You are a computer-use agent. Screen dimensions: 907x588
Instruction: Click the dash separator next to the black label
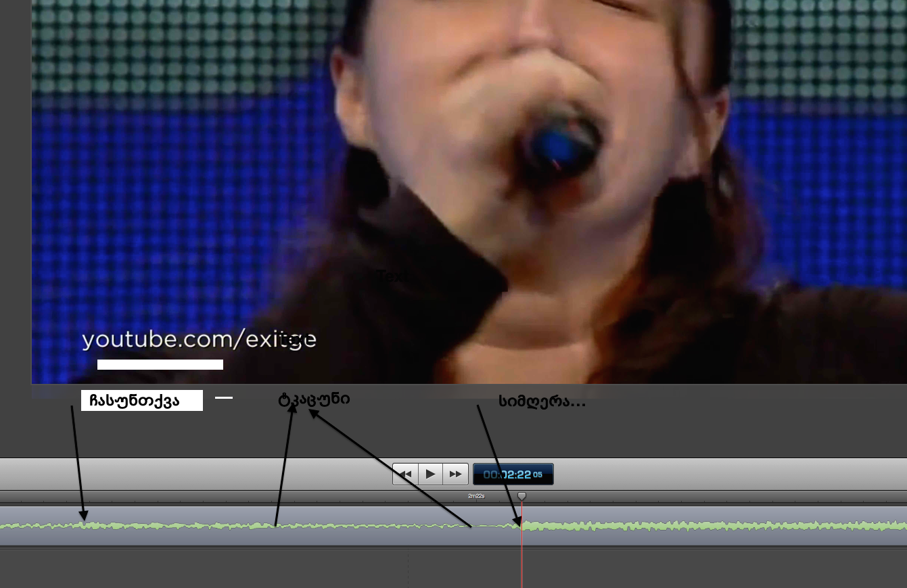[x=224, y=398]
